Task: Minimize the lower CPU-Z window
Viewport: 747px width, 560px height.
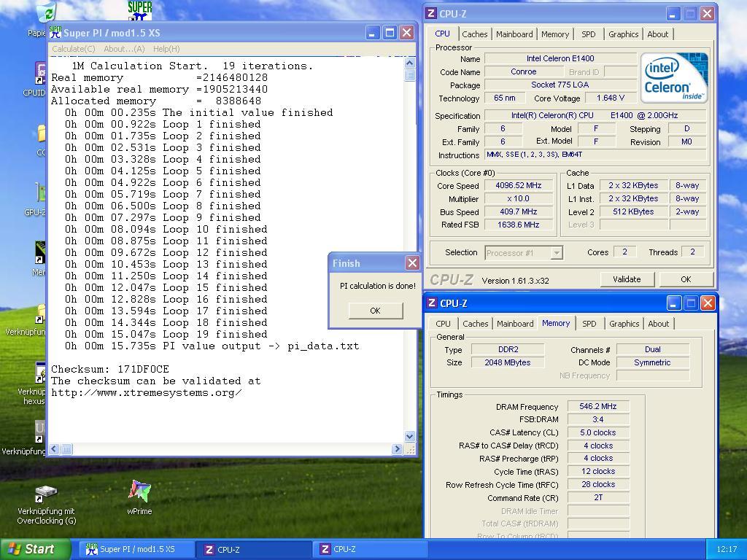Action: [x=674, y=303]
